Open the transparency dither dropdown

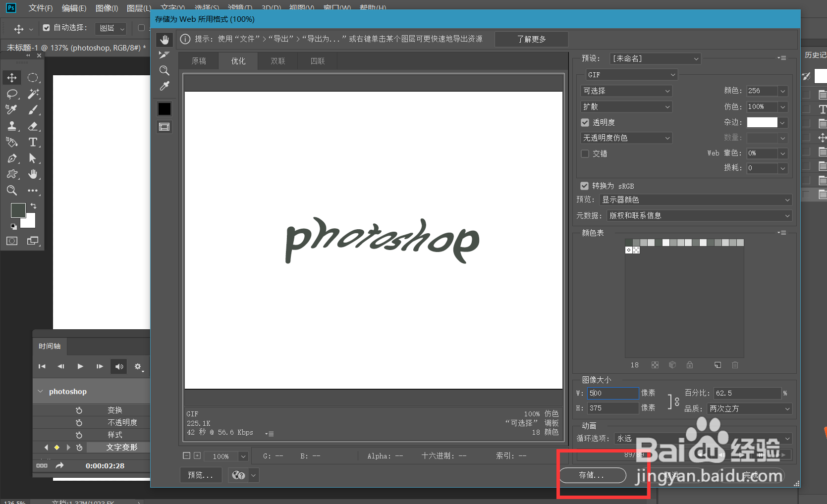click(x=626, y=138)
